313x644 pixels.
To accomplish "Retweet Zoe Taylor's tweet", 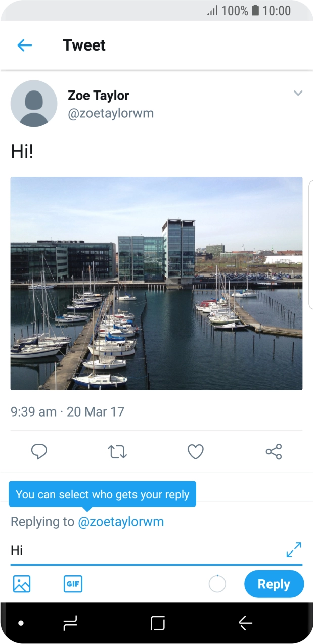I will (117, 451).
